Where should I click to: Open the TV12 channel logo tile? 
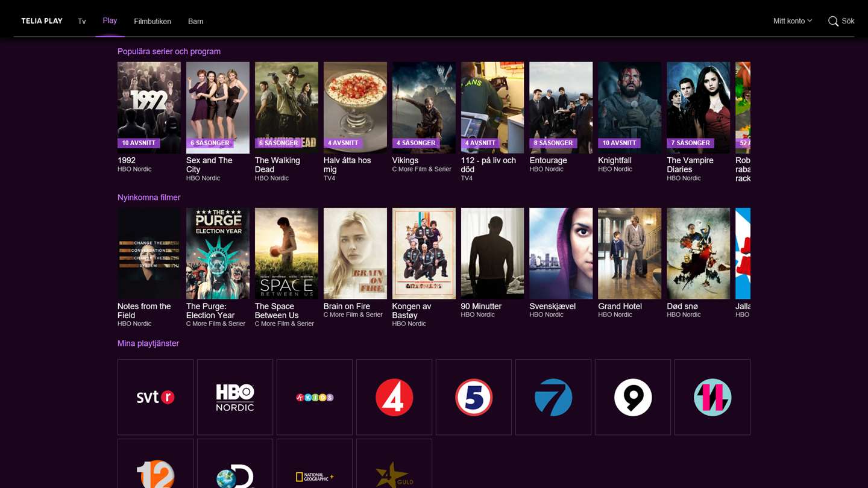[156, 463]
